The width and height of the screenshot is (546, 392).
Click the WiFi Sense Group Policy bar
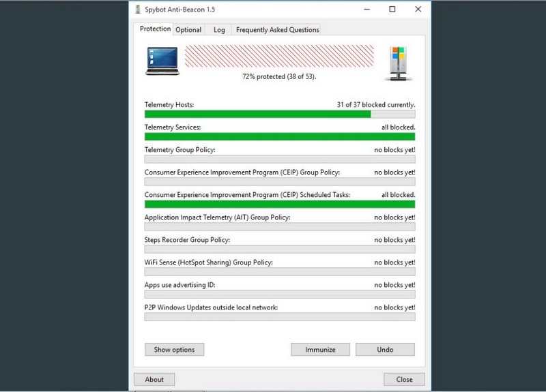coord(280,271)
